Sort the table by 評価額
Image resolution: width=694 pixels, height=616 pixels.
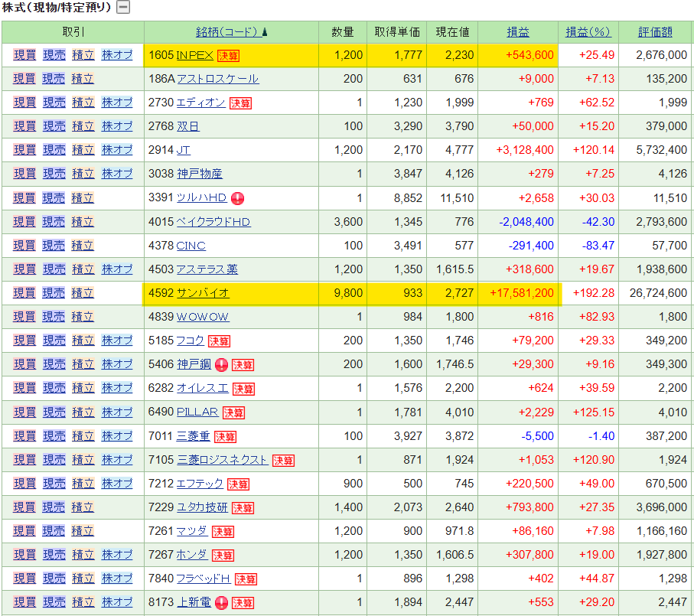655,32
